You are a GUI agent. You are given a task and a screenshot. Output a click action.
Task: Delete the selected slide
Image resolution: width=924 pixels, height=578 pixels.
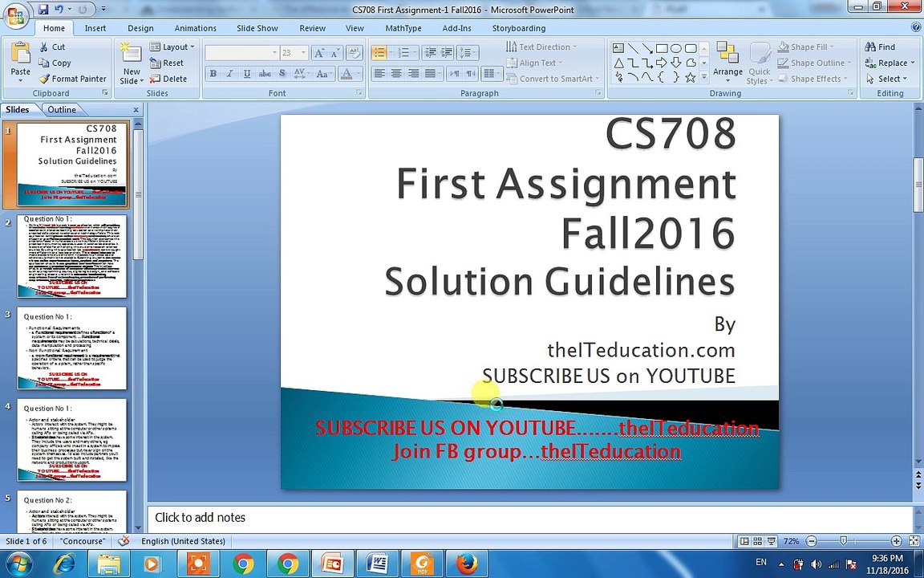pos(168,79)
